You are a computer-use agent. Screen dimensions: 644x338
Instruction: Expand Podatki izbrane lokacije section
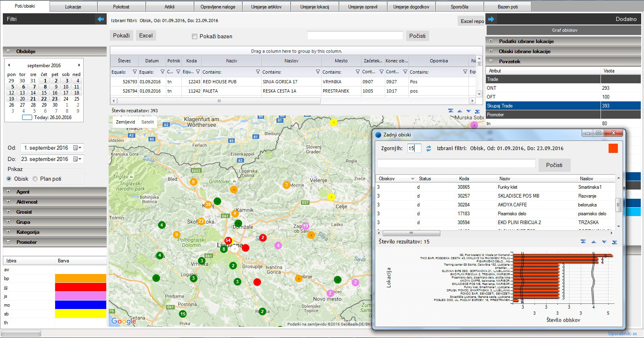pos(491,41)
